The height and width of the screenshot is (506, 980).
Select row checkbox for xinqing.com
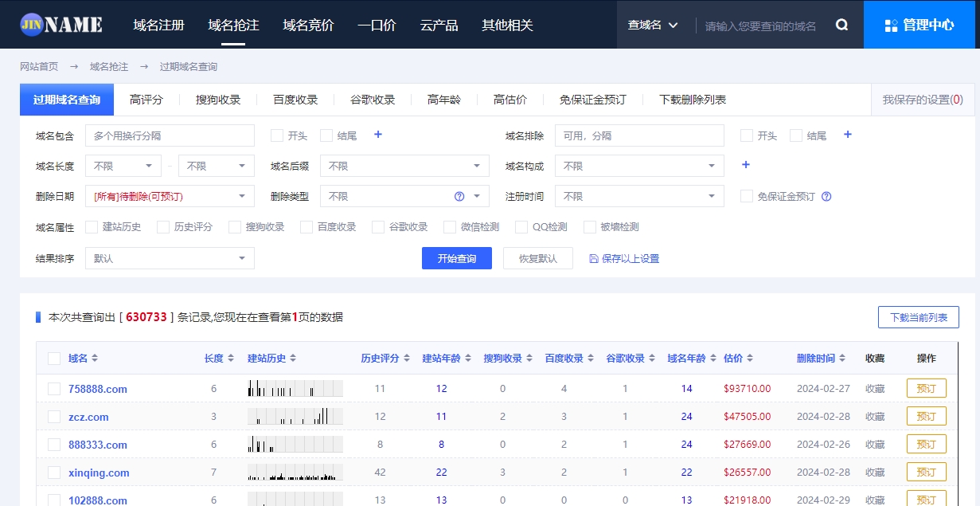tap(54, 473)
